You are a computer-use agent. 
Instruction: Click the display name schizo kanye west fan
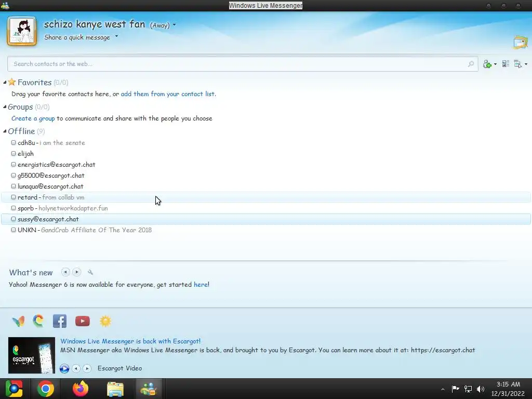point(95,24)
